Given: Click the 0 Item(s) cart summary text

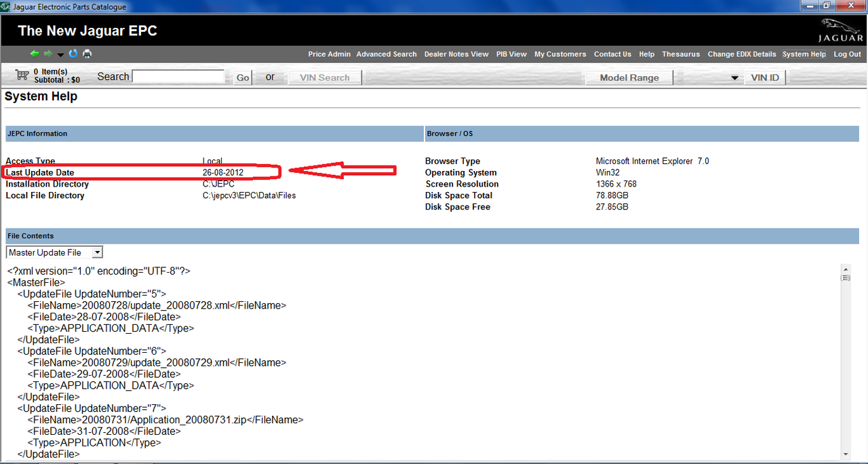Looking at the screenshot, I should [x=51, y=71].
